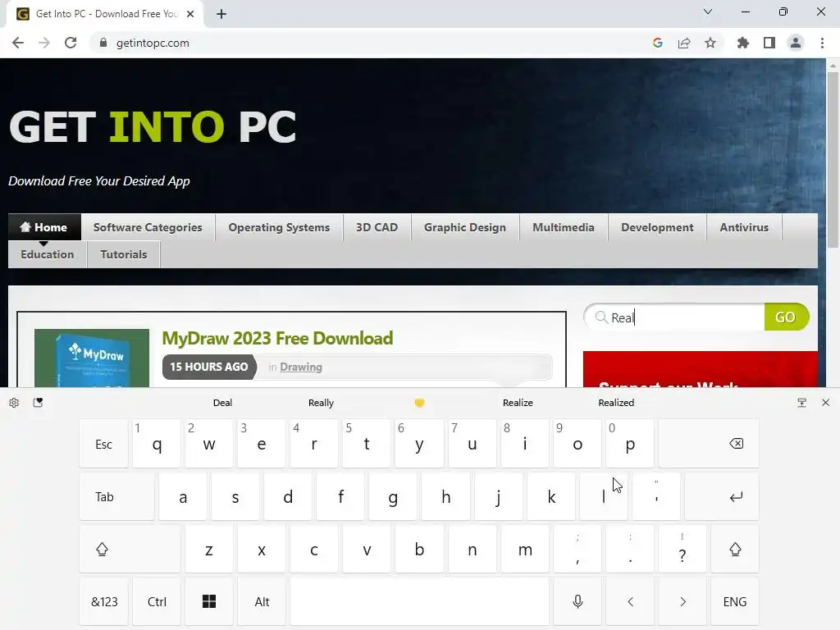Tap the 'l' letter key

point(604,496)
